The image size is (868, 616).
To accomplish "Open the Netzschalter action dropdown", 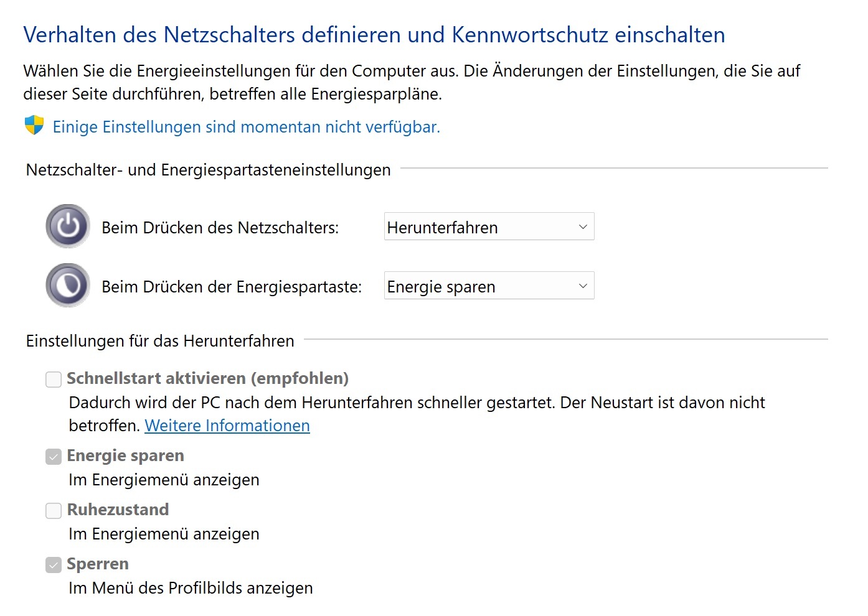I will (x=489, y=226).
